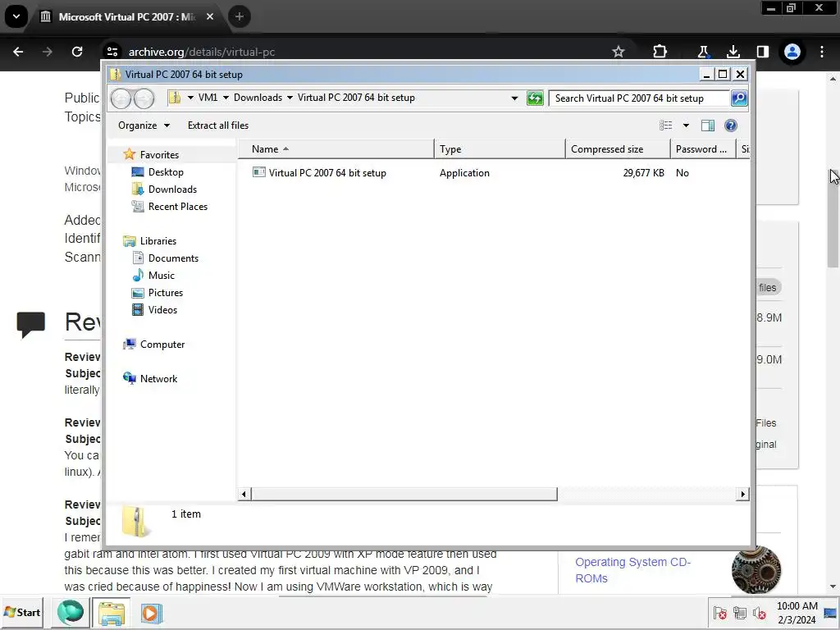Click the blue search magnifier button

click(x=739, y=98)
